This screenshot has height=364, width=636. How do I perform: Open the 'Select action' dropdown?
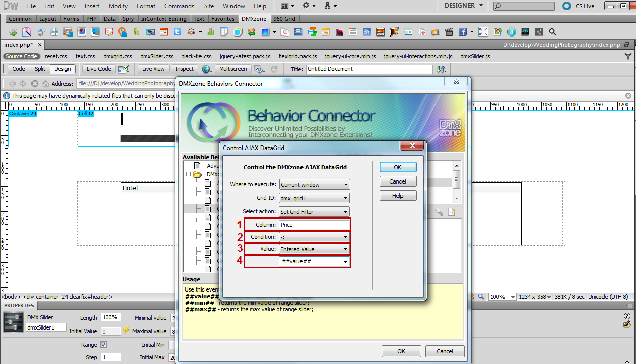pyautogui.click(x=314, y=212)
